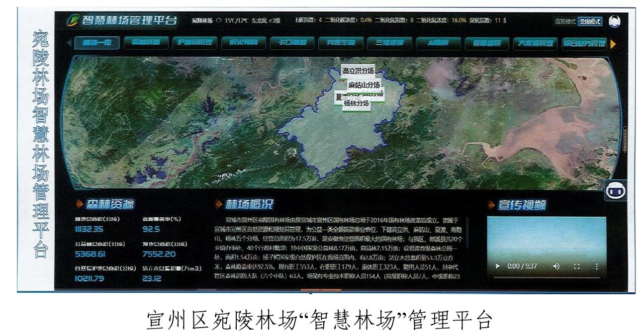The height and width of the screenshot is (335, 644).
Task: Show previous navigation tabs with left arrow
Action: (69, 43)
